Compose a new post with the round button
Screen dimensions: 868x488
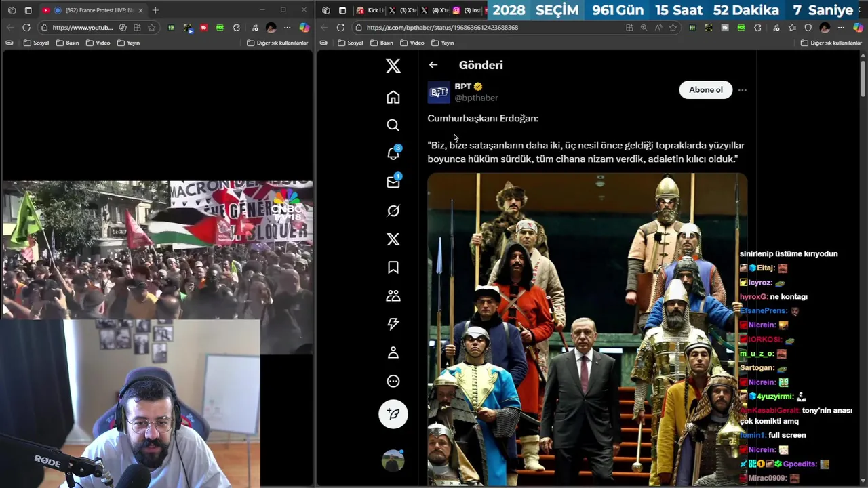pos(393,413)
